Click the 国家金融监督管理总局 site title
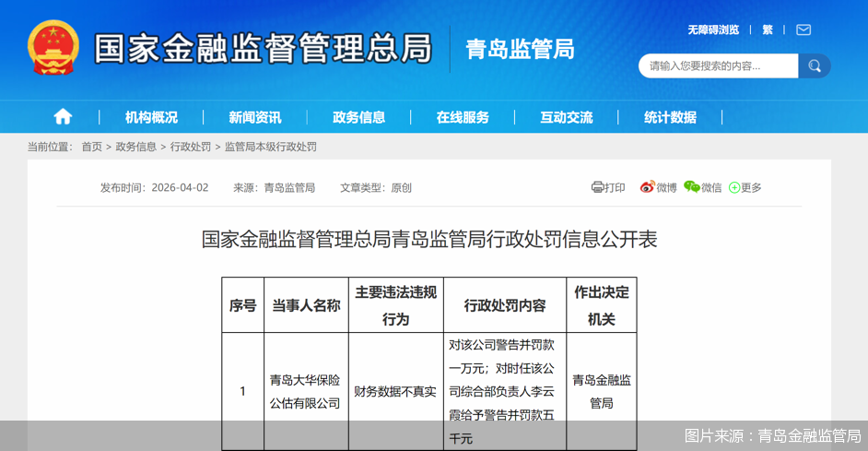Image resolution: width=868 pixels, height=451 pixels. pos(263,48)
